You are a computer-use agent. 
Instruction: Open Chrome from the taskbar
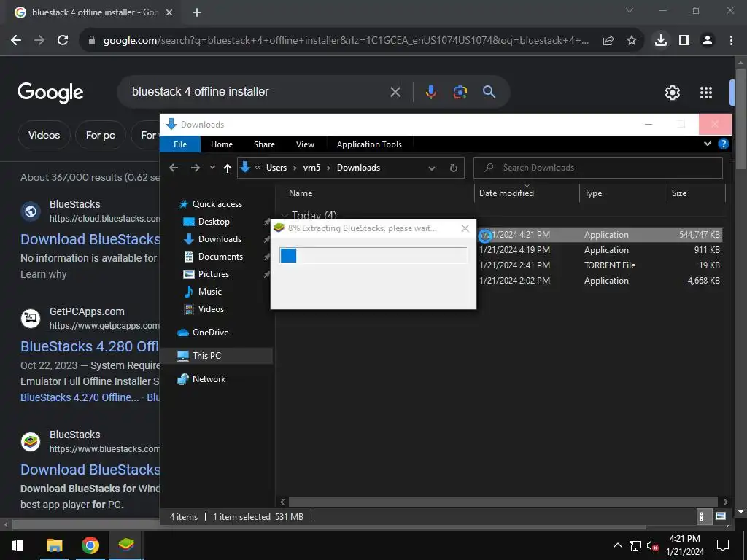tap(90, 545)
